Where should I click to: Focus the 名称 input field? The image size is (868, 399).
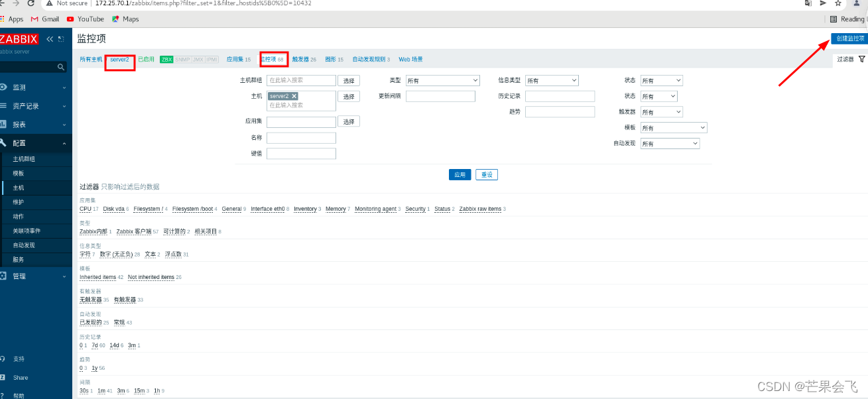(x=301, y=138)
